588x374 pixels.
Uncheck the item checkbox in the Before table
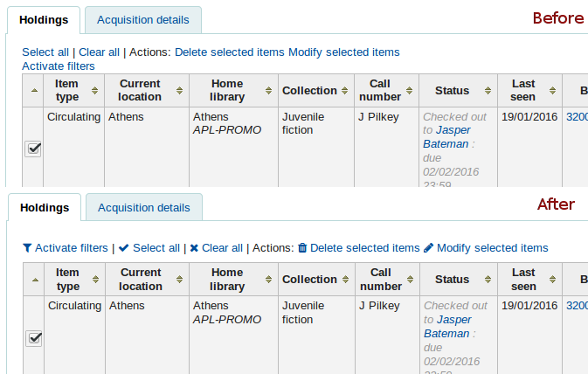pos(33,149)
